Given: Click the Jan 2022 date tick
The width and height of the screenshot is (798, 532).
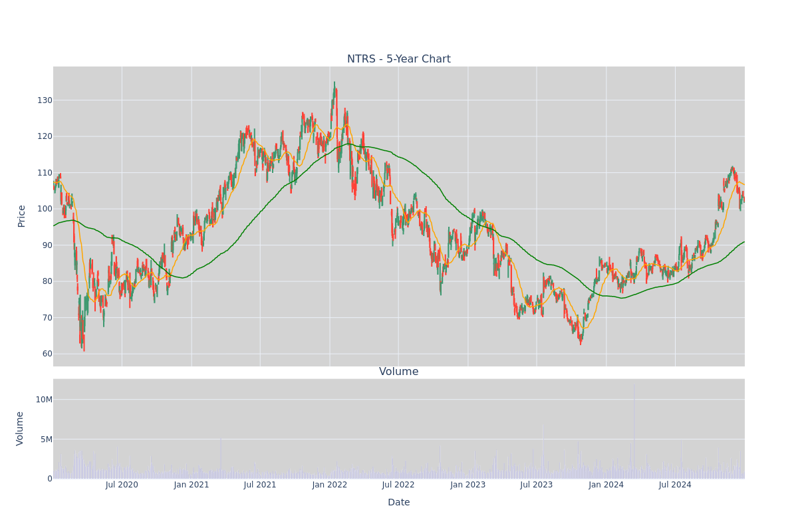Looking at the screenshot, I should pyautogui.click(x=330, y=485).
